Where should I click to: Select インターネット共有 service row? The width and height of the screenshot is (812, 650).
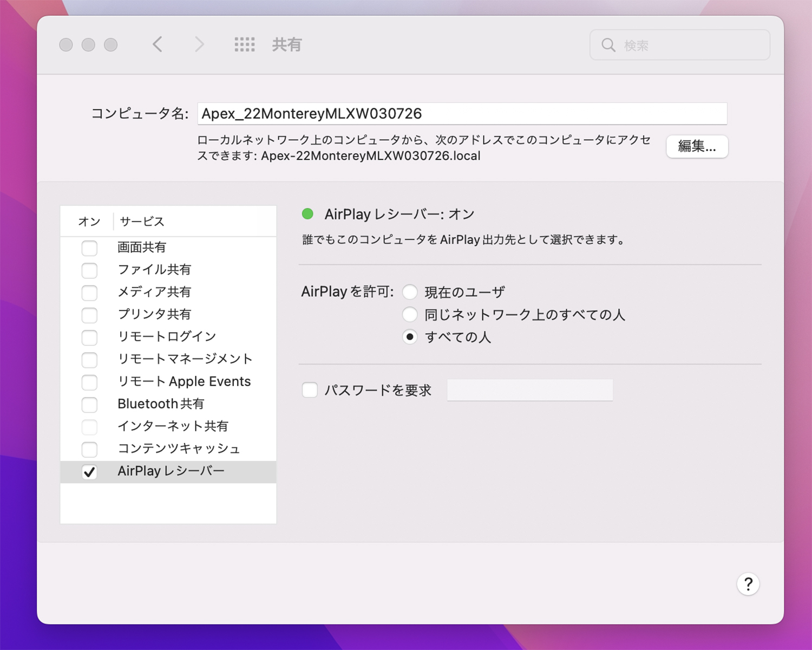168,426
